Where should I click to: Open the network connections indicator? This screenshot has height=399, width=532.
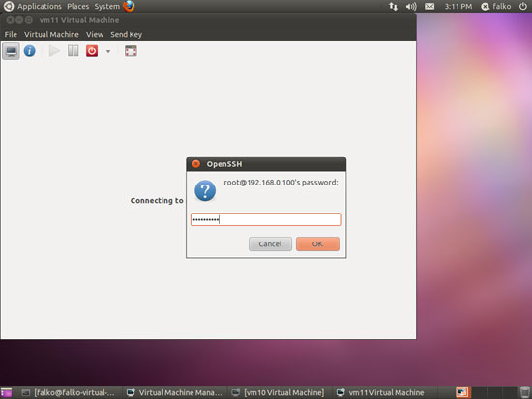[x=393, y=6]
